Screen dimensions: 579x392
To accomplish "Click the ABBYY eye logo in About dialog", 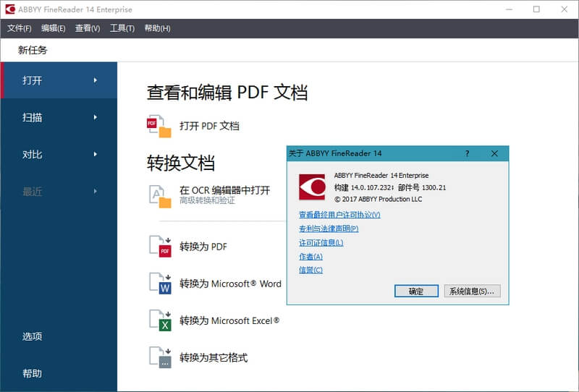I will coord(312,187).
